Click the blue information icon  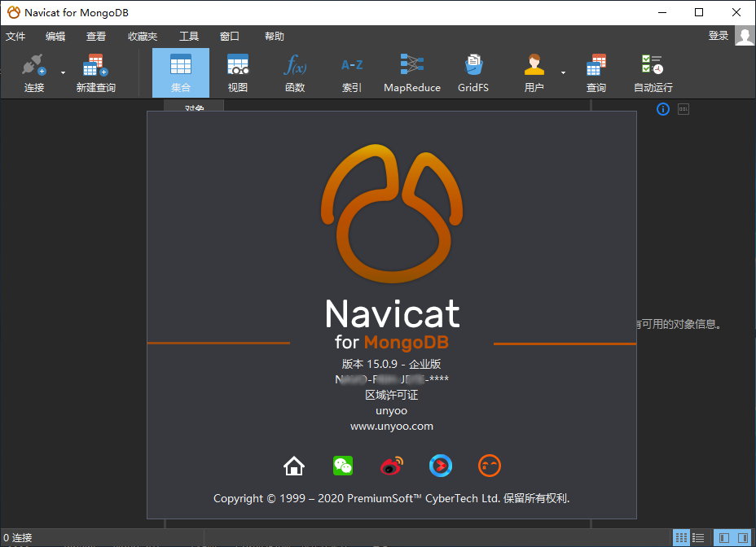pos(663,109)
